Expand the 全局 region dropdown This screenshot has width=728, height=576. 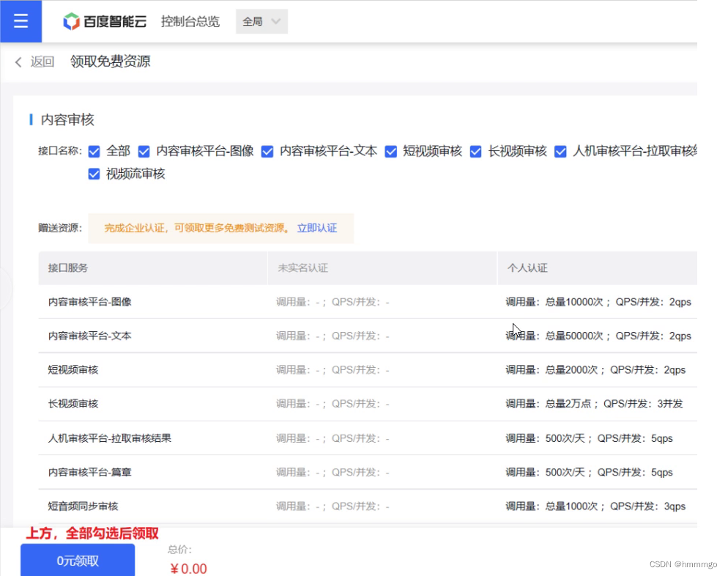(261, 21)
